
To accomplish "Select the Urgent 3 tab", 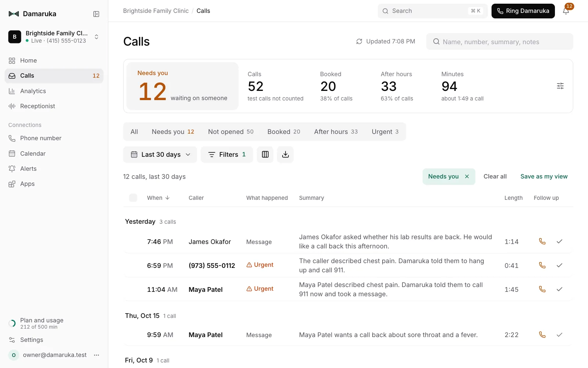I will tap(385, 132).
